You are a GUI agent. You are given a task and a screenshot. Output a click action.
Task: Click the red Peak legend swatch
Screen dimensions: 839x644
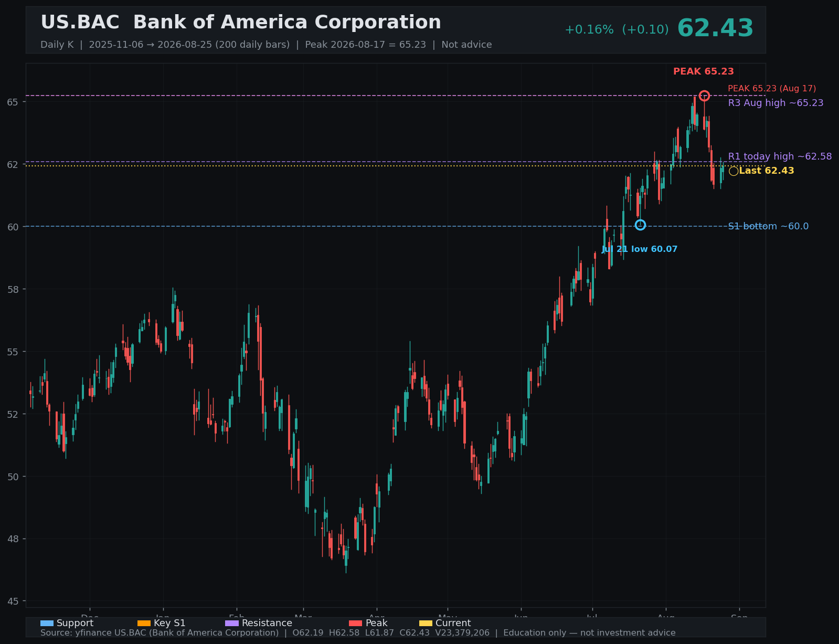(x=356, y=623)
